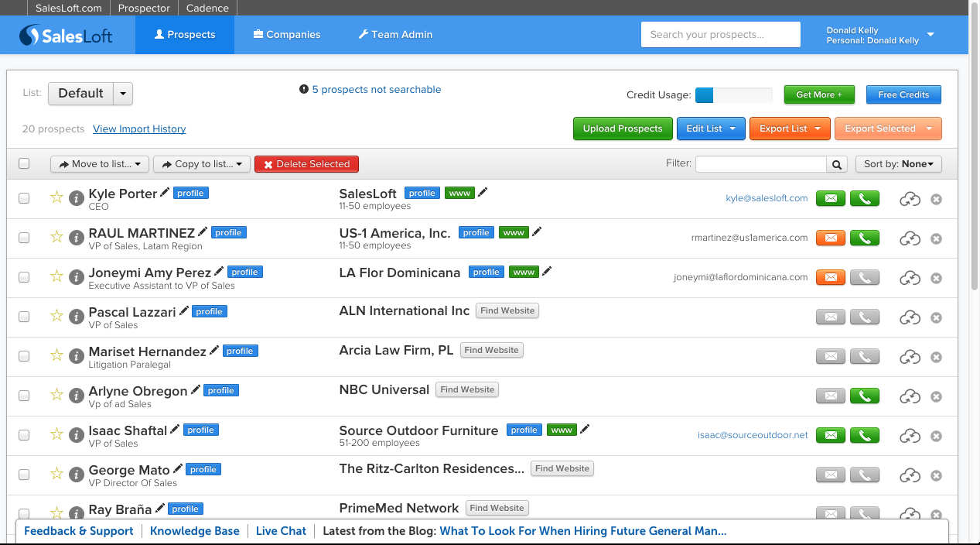The width and height of the screenshot is (980, 545).
Task: Edit Joneymi Amy Perez name pencil
Action: (219, 272)
